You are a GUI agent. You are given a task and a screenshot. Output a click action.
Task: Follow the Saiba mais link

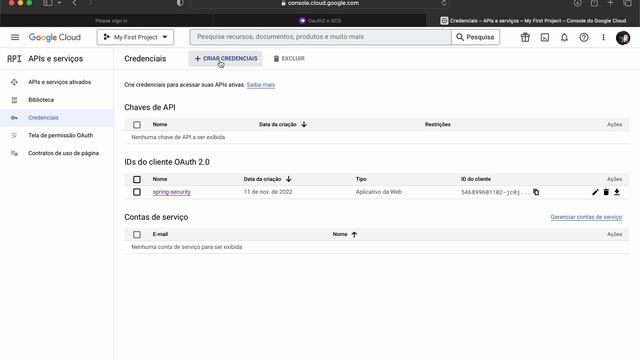point(261,85)
